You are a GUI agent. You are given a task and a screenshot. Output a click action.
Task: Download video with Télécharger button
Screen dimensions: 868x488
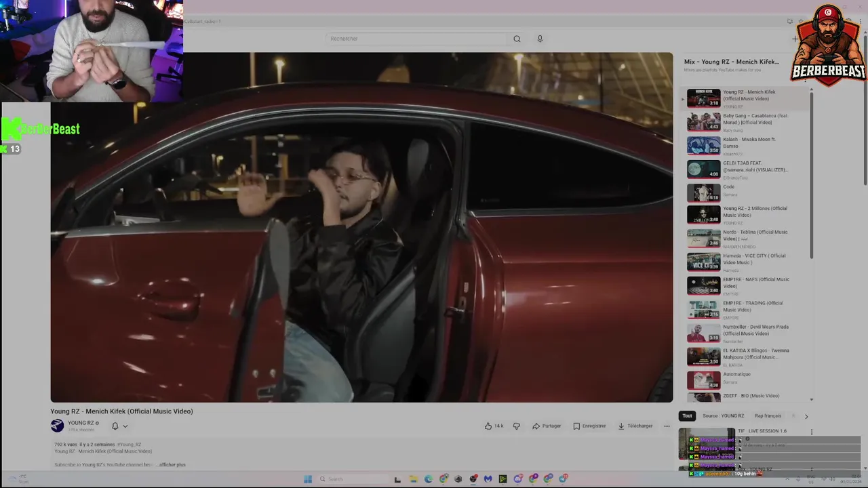(x=635, y=426)
